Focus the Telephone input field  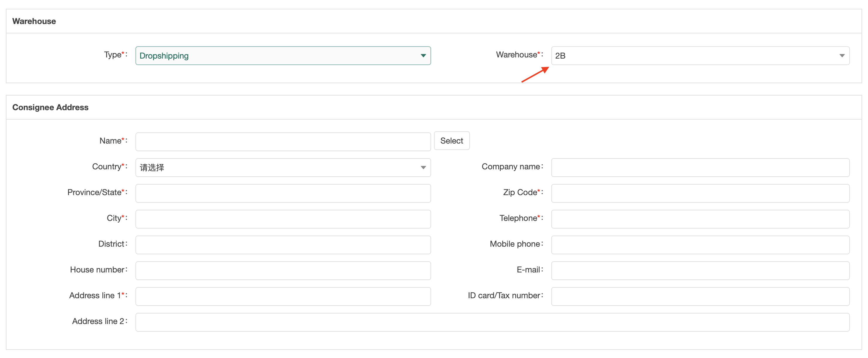700,219
